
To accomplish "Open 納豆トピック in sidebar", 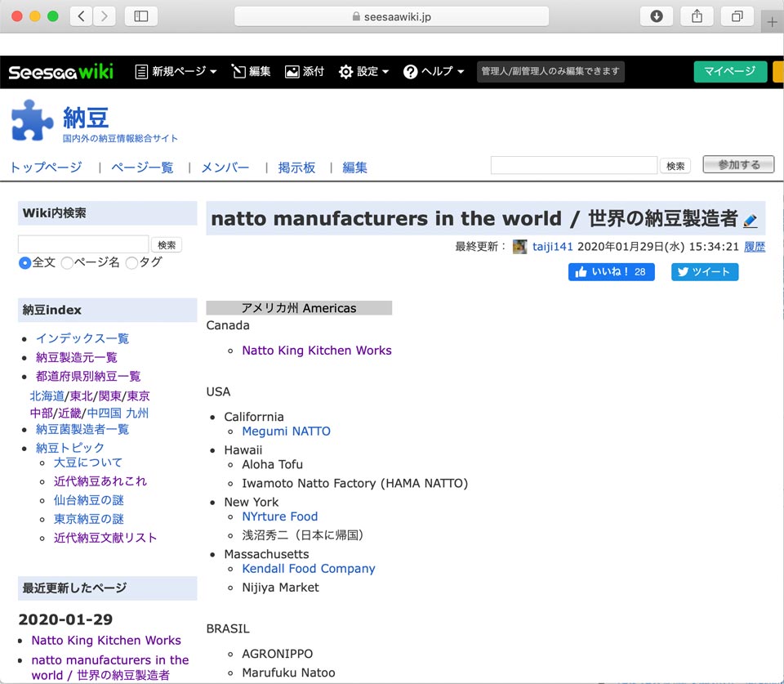I will [x=70, y=448].
